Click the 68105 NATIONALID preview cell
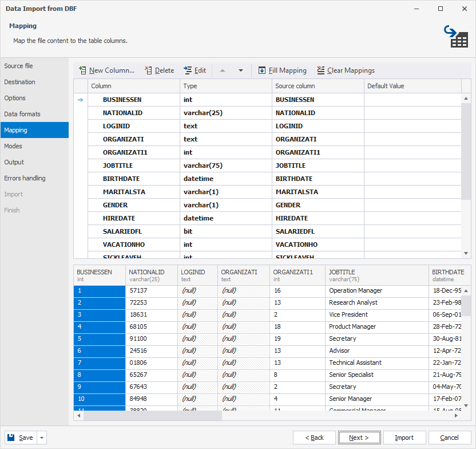 coord(152,327)
